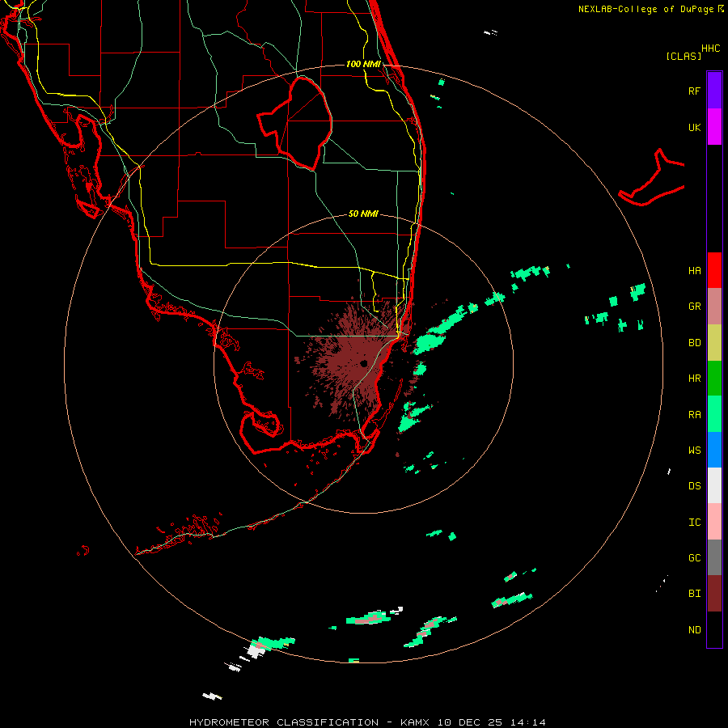Click the "HR" legend label

[694, 378]
